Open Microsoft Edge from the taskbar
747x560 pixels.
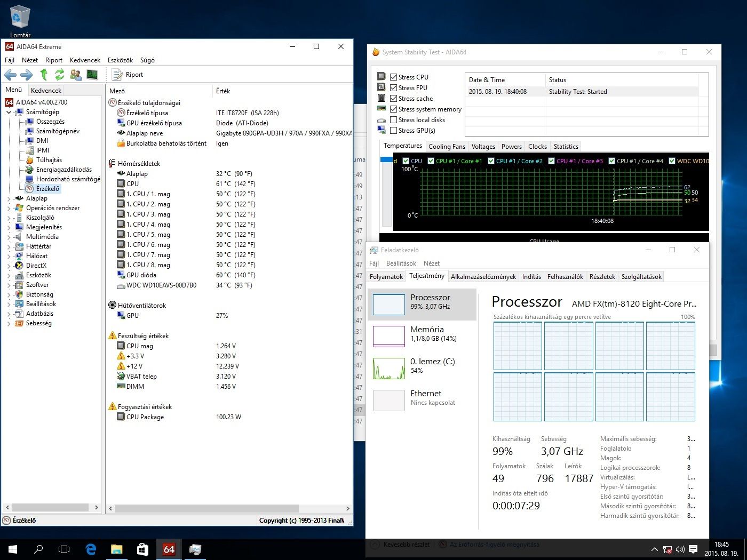[91, 549]
